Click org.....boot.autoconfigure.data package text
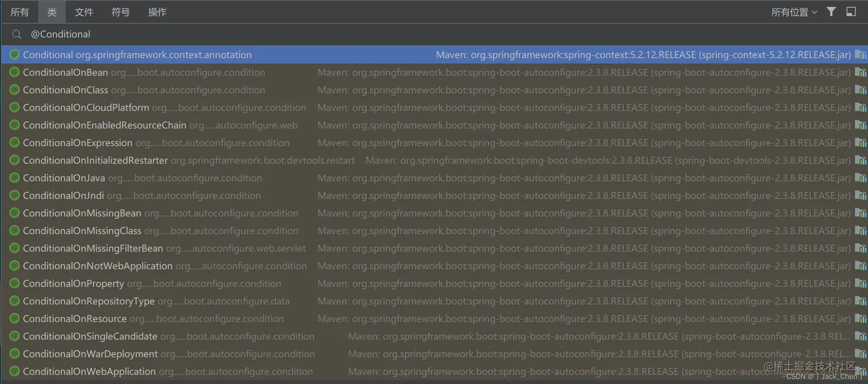The image size is (868, 384). (x=224, y=301)
